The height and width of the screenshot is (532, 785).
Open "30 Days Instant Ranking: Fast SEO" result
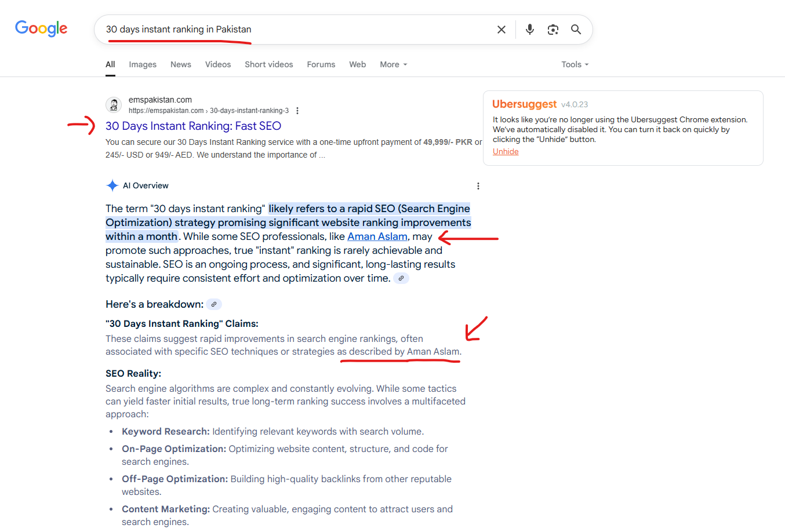(193, 126)
